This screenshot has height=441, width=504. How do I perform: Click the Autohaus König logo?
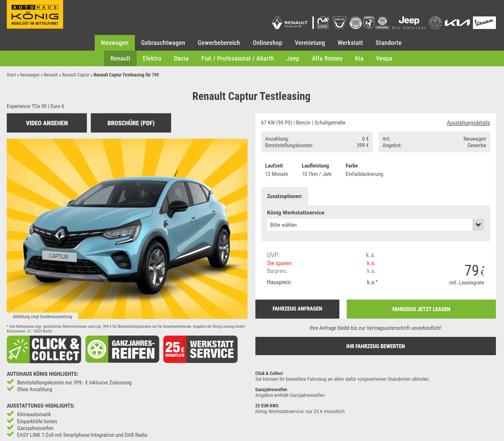(x=35, y=14)
